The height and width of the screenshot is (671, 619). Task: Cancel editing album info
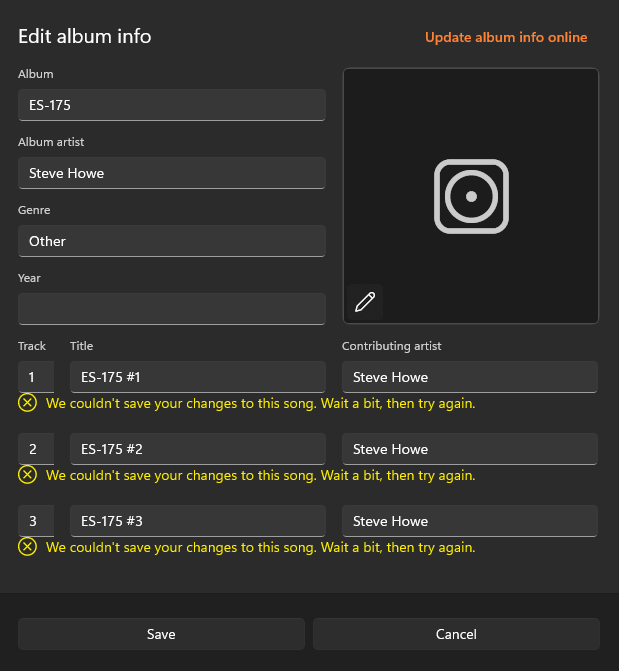[x=456, y=634]
